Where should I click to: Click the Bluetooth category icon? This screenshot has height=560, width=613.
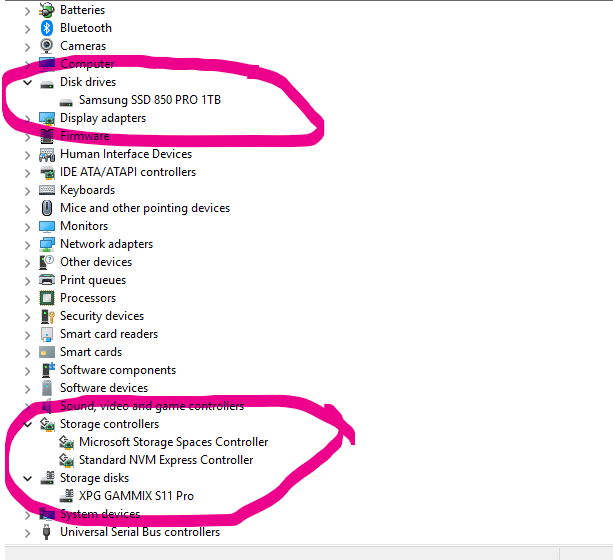[x=47, y=28]
